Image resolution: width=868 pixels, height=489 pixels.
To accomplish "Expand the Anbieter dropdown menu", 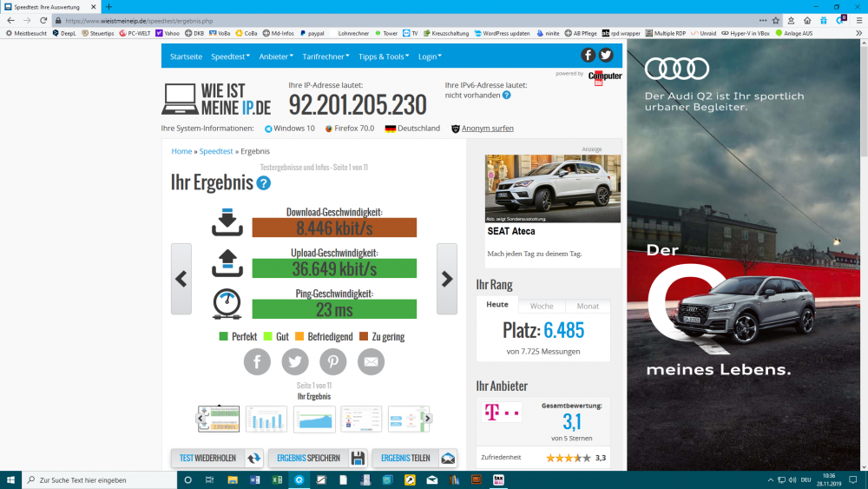I will point(276,56).
